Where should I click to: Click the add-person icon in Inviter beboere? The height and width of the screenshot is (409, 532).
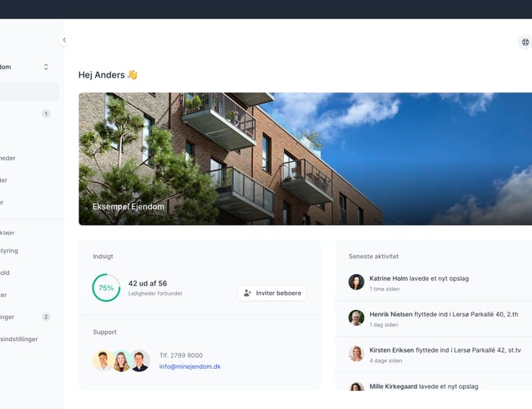coord(247,293)
